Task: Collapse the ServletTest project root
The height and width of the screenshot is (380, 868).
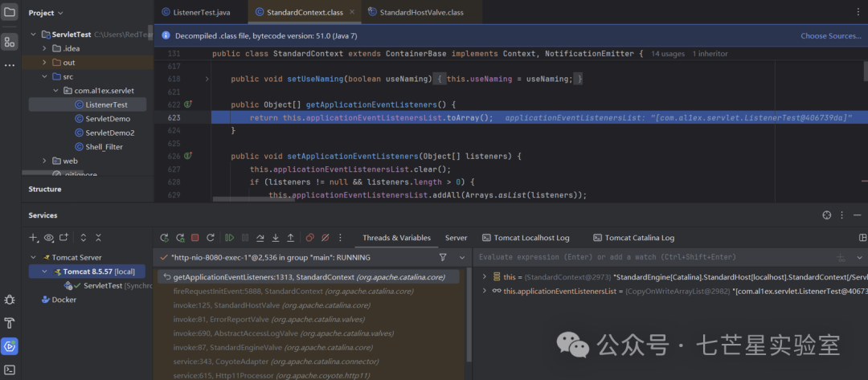Action: (33, 35)
